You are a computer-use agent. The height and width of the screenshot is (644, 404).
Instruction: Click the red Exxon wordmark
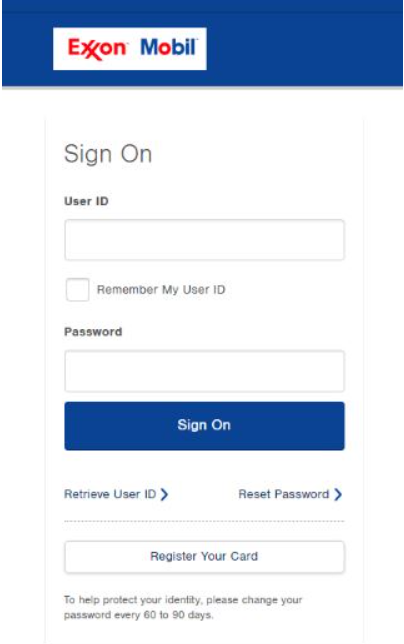[x=98, y=49]
